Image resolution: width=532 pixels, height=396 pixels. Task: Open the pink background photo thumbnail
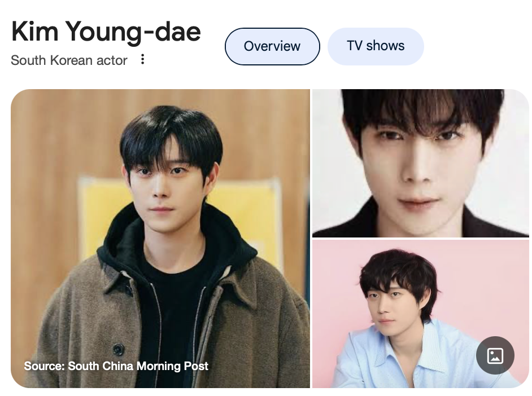click(x=420, y=314)
